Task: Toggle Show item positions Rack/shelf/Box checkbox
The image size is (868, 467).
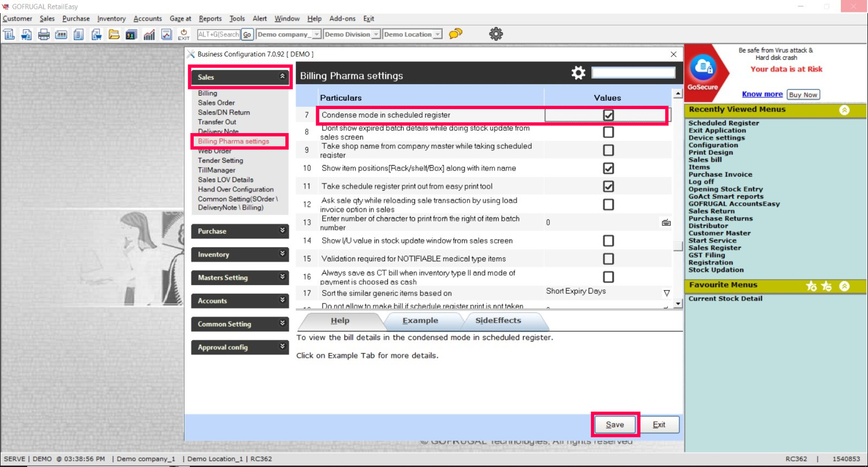Action: [609, 168]
